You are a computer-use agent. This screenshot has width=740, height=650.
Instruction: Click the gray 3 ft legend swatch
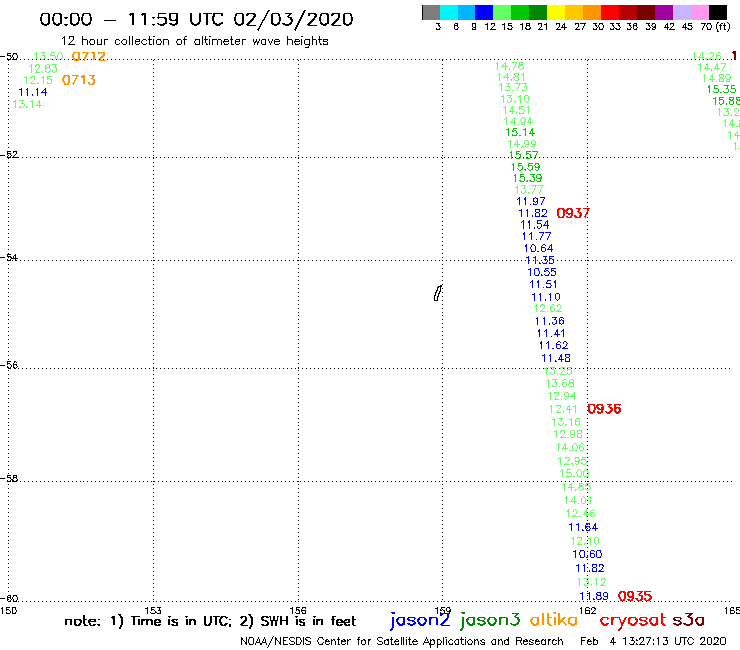[x=431, y=12]
